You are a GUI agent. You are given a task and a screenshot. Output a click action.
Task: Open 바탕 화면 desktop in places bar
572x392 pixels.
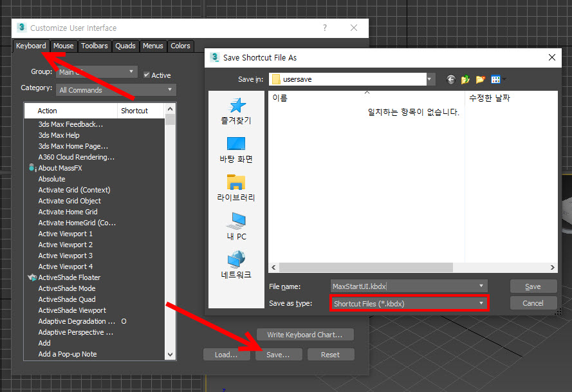point(236,150)
